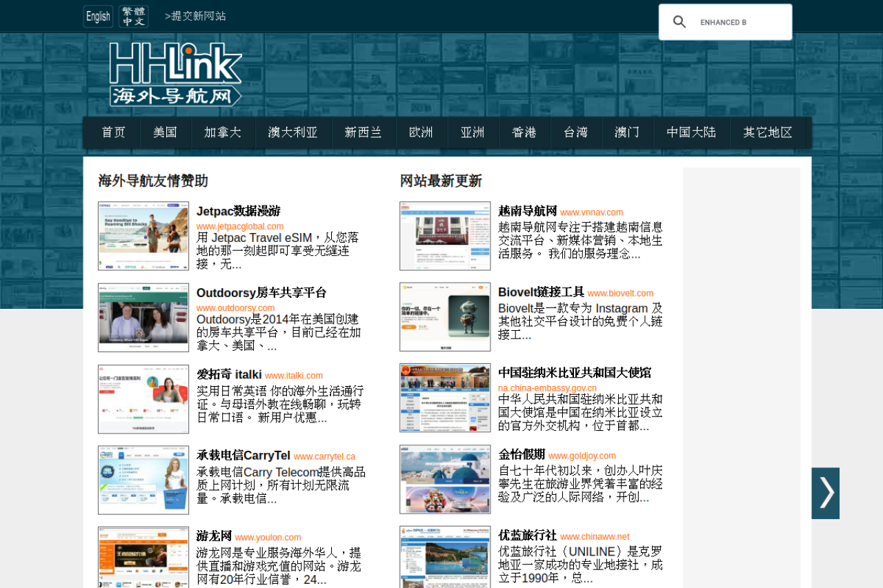Image resolution: width=883 pixels, height=588 pixels.
Task: Click the search magnifier icon
Action: pos(679,22)
